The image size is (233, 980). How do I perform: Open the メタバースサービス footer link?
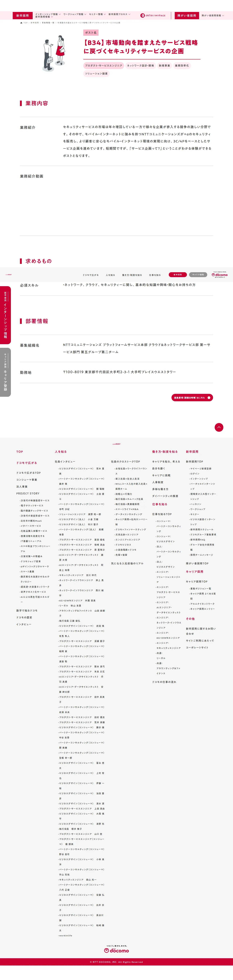(x=30, y=526)
